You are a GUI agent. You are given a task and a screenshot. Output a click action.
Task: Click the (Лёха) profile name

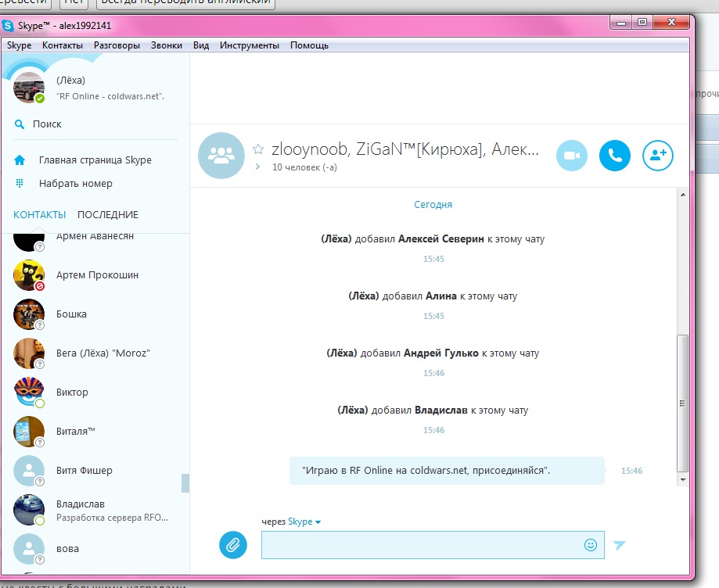[70, 81]
